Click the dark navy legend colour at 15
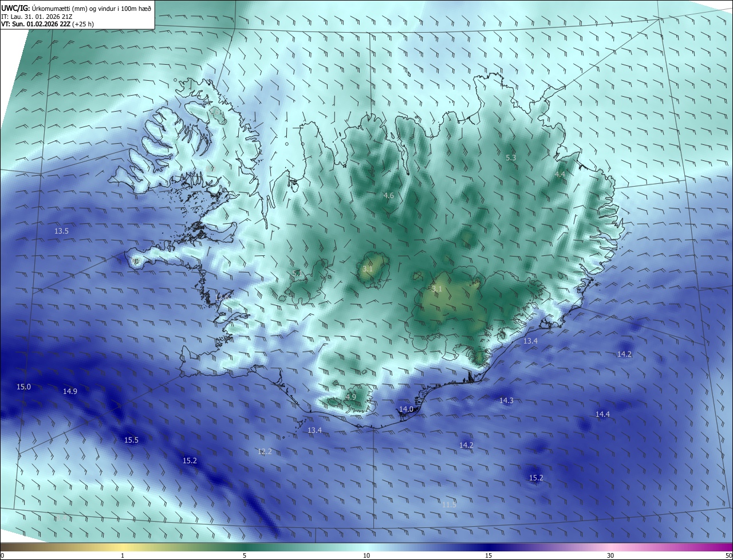The image size is (733, 560). [x=488, y=547]
